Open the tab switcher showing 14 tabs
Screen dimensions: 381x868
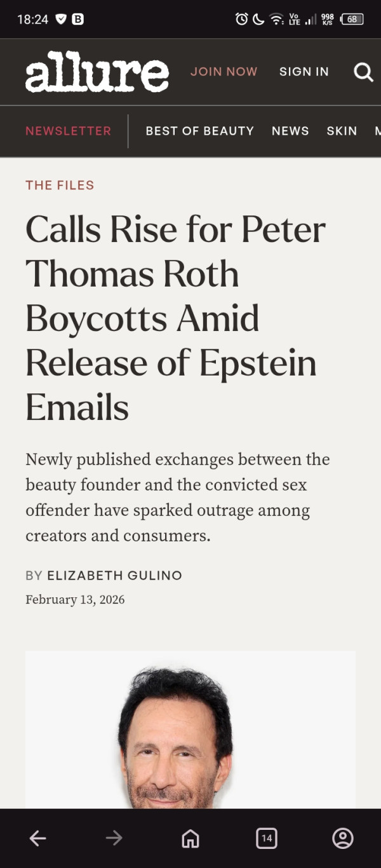[267, 839]
